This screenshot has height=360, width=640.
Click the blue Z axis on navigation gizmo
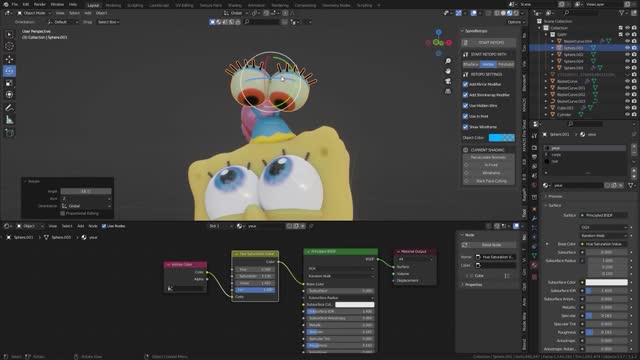(x=438, y=32)
